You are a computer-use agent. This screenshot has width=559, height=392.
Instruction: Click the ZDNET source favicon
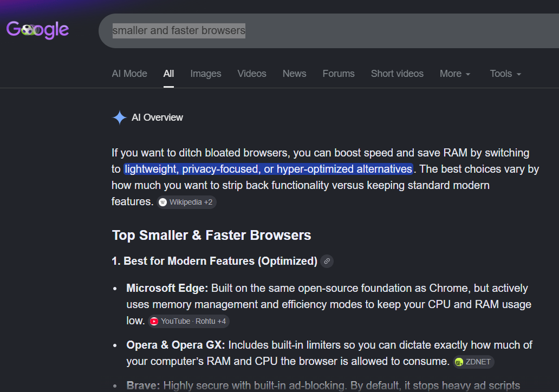pyautogui.click(x=459, y=362)
